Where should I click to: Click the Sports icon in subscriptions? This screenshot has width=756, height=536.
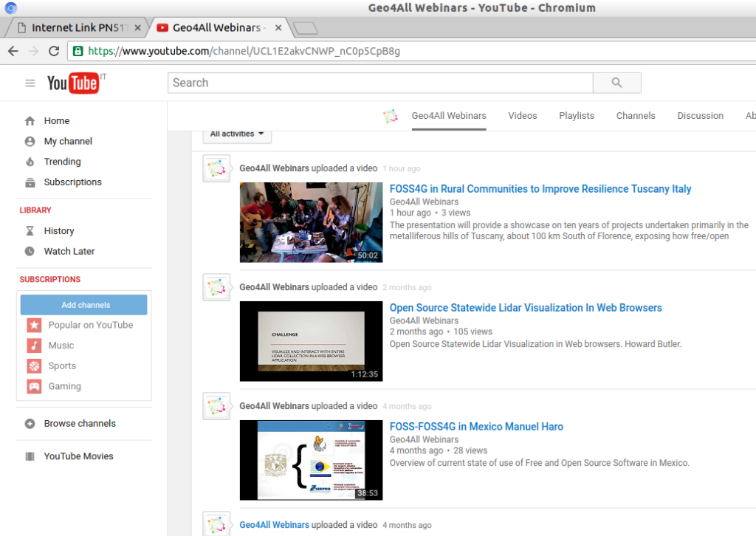[34, 366]
